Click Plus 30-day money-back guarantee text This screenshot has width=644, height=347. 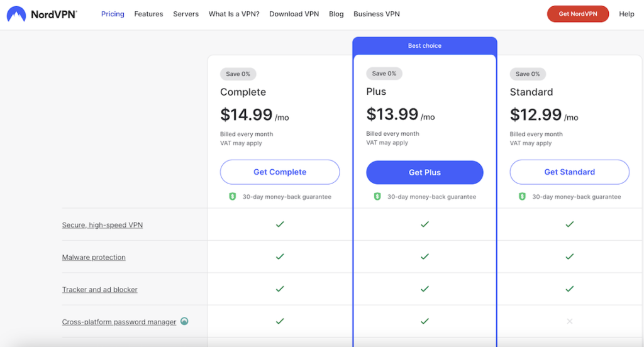(431, 197)
